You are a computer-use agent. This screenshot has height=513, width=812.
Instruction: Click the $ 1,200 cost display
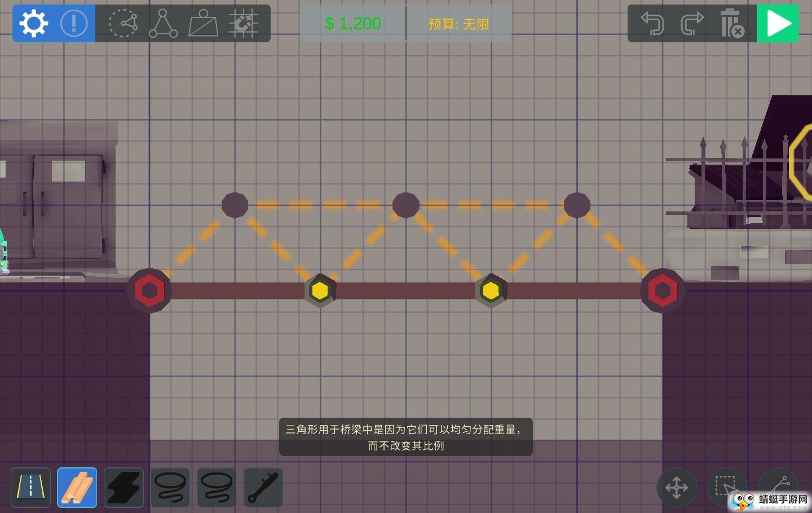pyautogui.click(x=353, y=24)
